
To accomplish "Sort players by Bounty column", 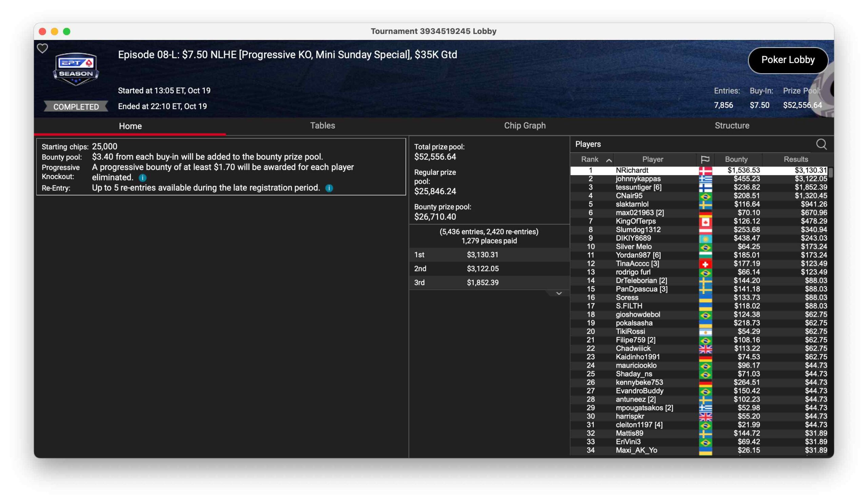I will 736,159.
